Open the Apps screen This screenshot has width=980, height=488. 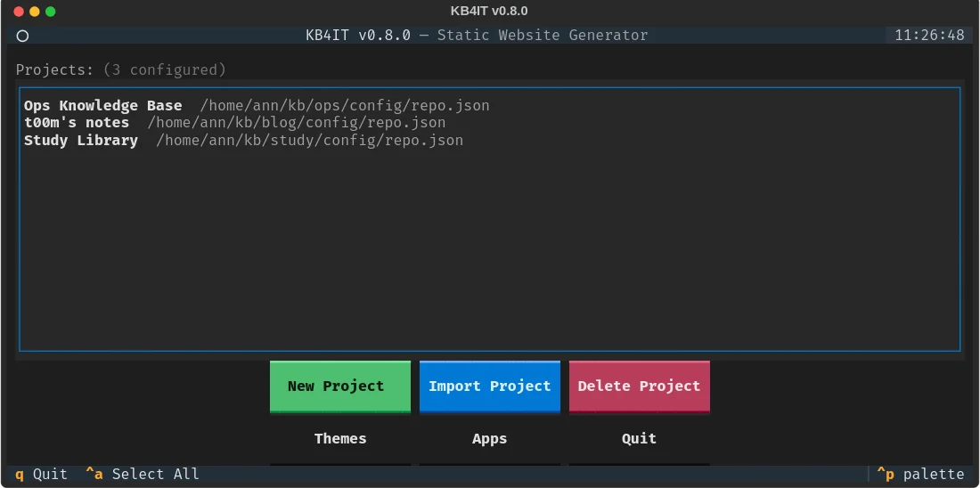tap(489, 439)
